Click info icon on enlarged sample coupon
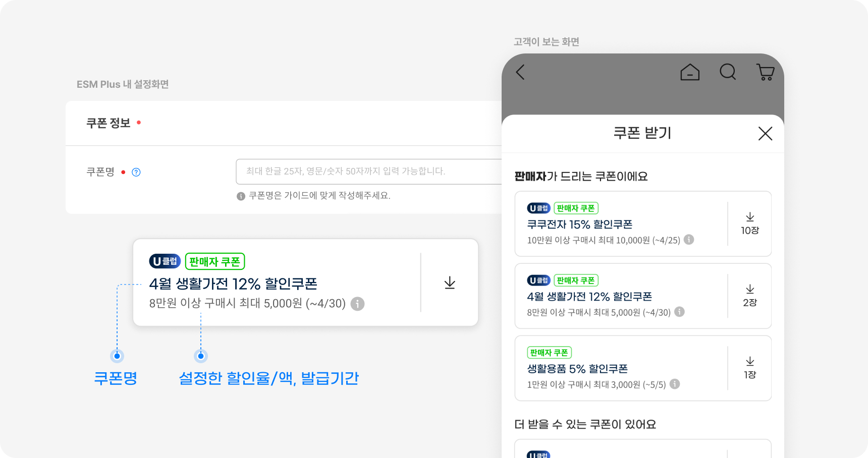 357,304
